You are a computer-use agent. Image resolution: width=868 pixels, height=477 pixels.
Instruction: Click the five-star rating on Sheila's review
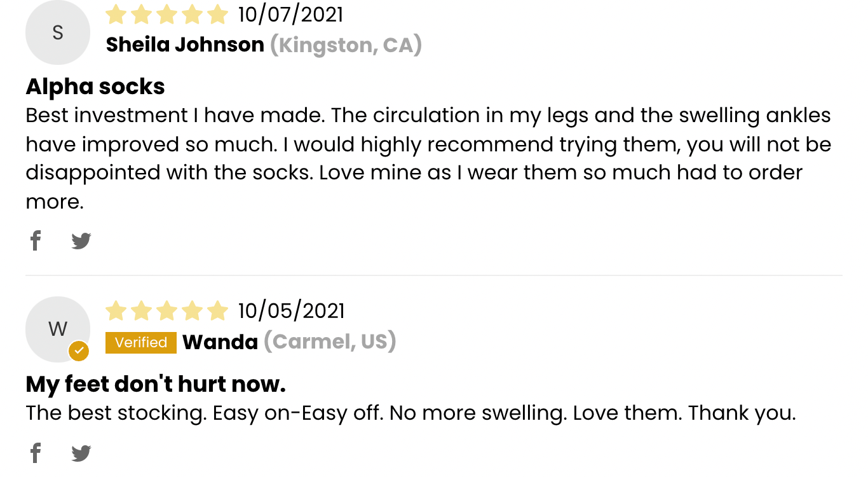click(166, 15)
